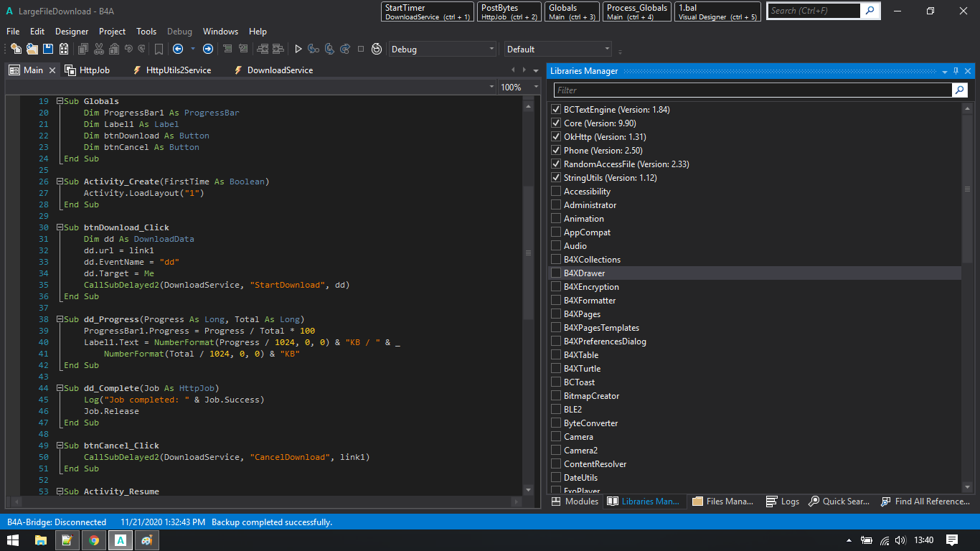Open the Project menu
Screen dimensions: 980x551
[x=112, y=32]
